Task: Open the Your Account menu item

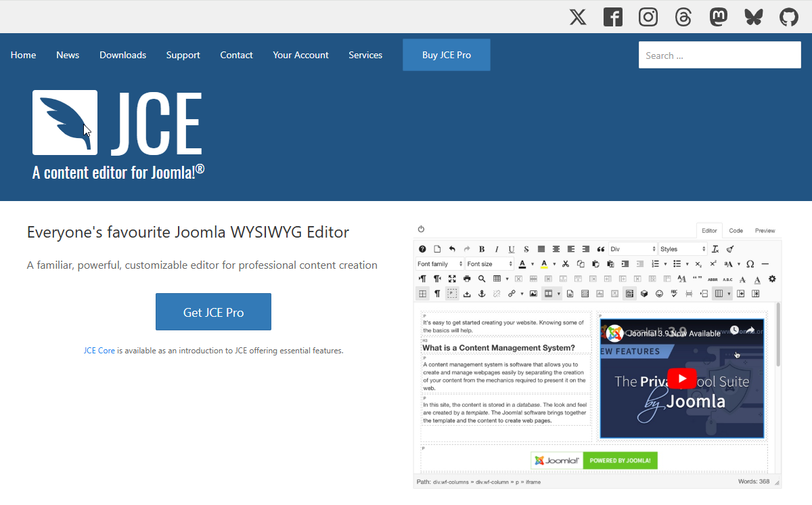Action: [301, 55]
